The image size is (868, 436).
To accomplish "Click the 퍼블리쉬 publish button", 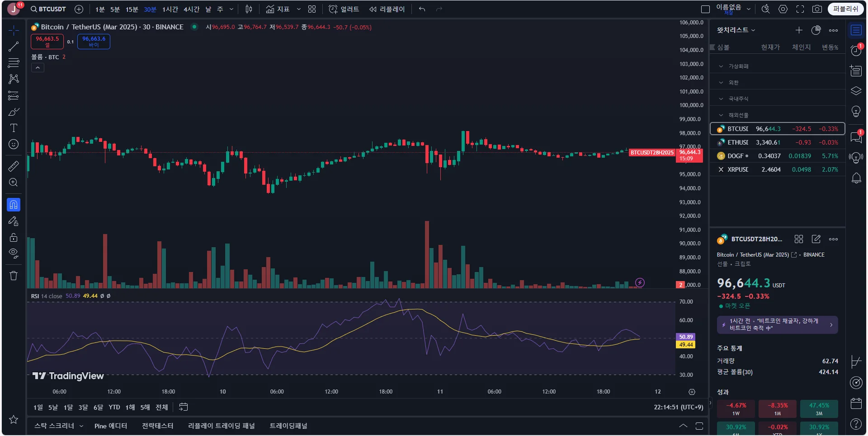I will pyautogui.click(x=845, y=9).
